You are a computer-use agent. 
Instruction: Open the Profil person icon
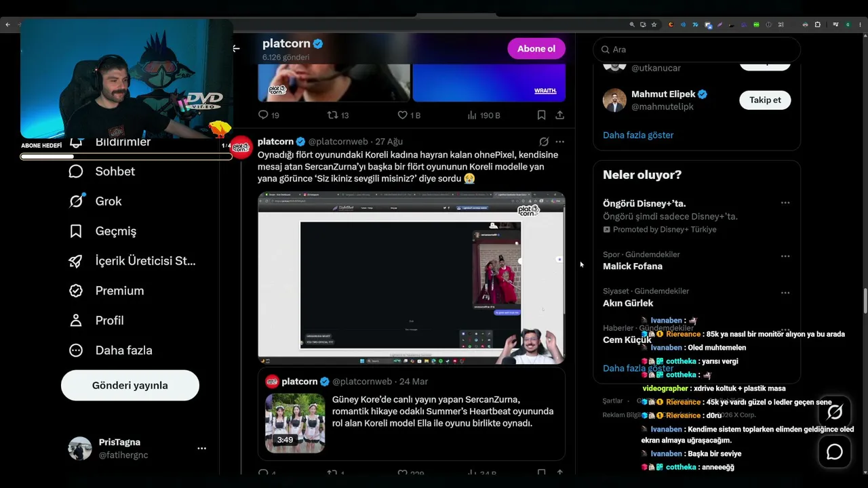coord(76,321)
